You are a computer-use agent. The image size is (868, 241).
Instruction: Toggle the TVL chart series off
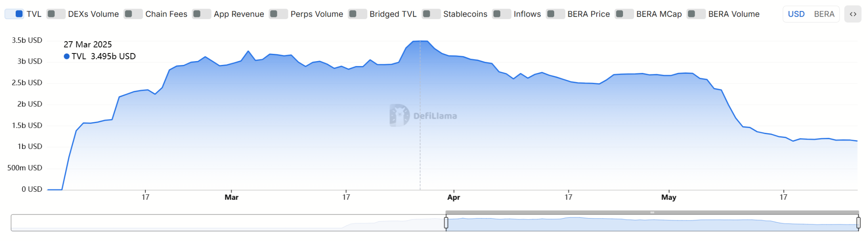click(x=14, y=14)
